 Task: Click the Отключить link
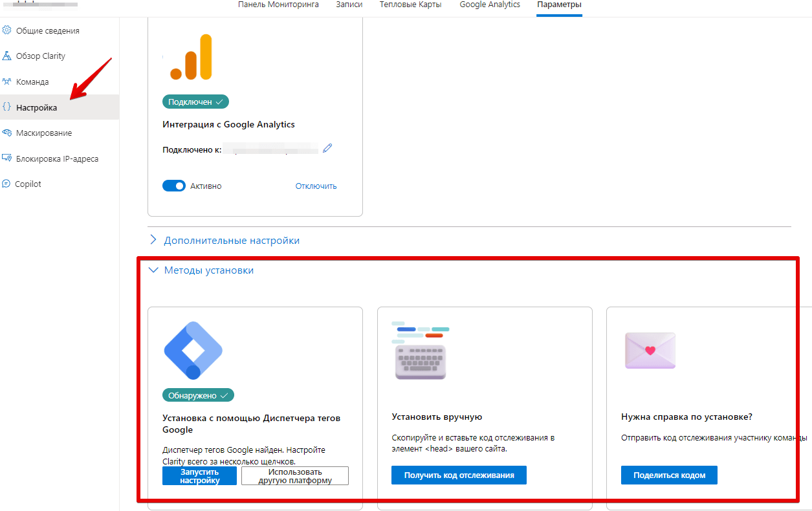tap(316, 186)
